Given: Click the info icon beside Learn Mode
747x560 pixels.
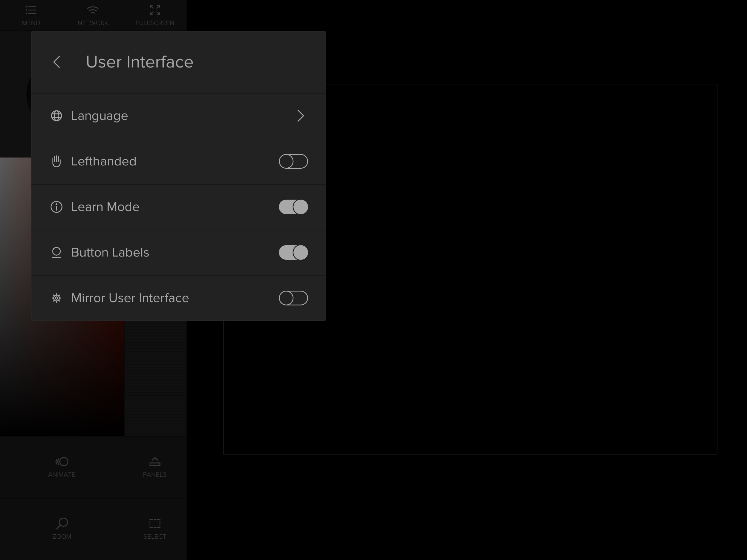Looking at the screenshot, I should pos(56,207).
